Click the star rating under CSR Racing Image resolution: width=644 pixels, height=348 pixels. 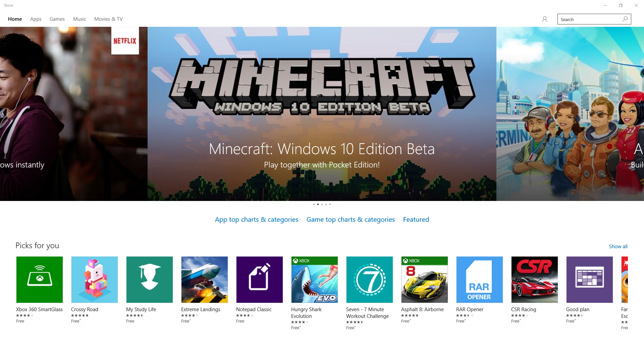pyautogui.click(x=520, y=316)
